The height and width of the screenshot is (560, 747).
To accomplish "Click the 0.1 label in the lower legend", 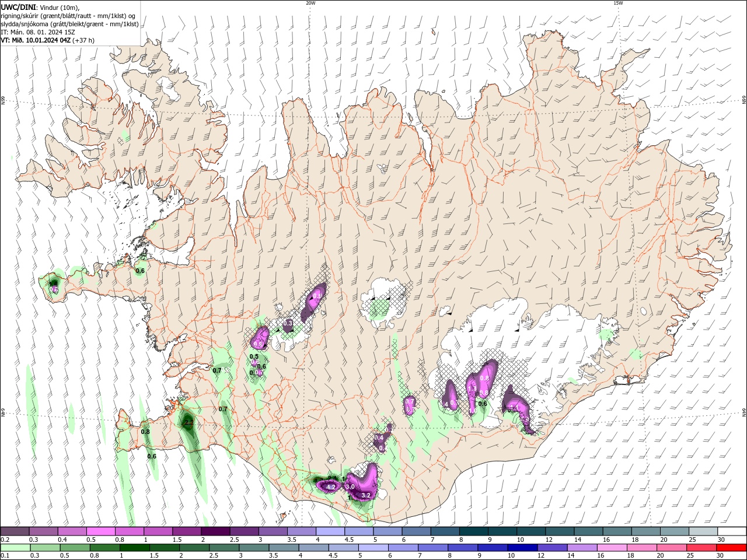I will (x=4, y=556).
